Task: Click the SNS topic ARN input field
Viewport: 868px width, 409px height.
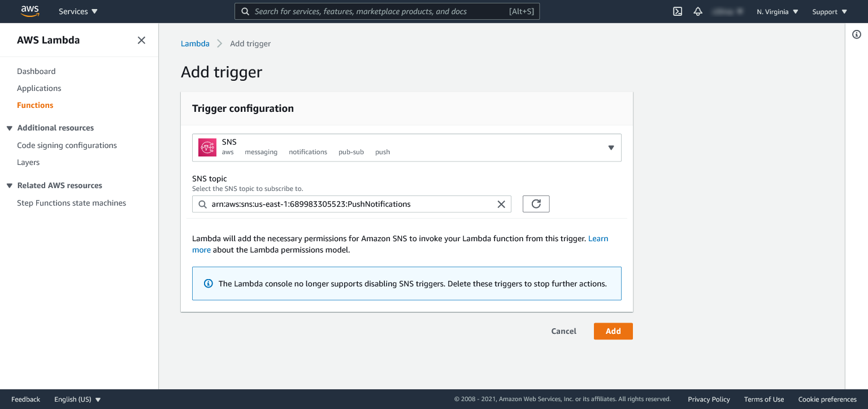Action: pyautogui.click(x=351, y=204)
